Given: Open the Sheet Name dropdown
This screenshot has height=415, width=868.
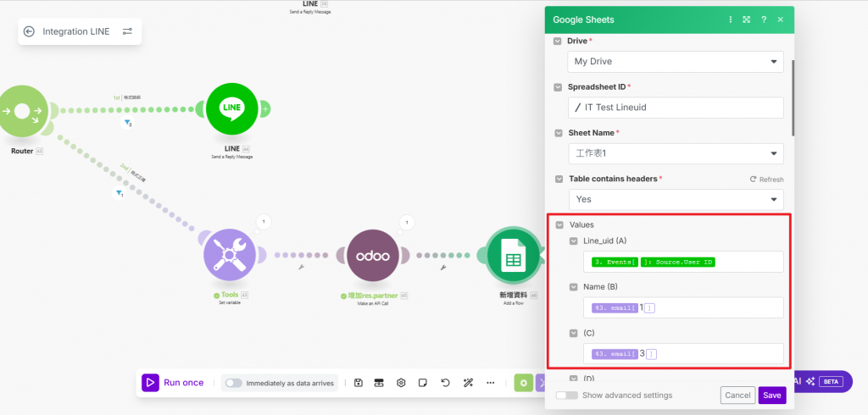Looking at the screenshot, I should point(676,153).
